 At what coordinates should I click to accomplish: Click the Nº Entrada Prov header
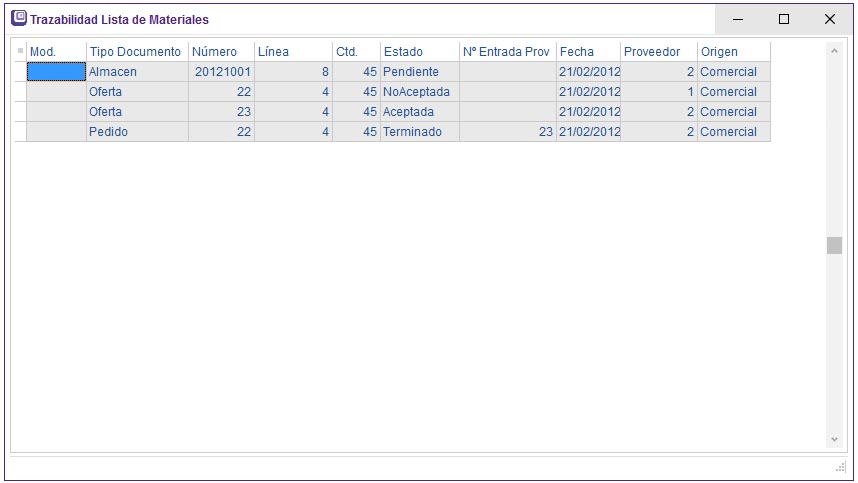pos(506,51)
